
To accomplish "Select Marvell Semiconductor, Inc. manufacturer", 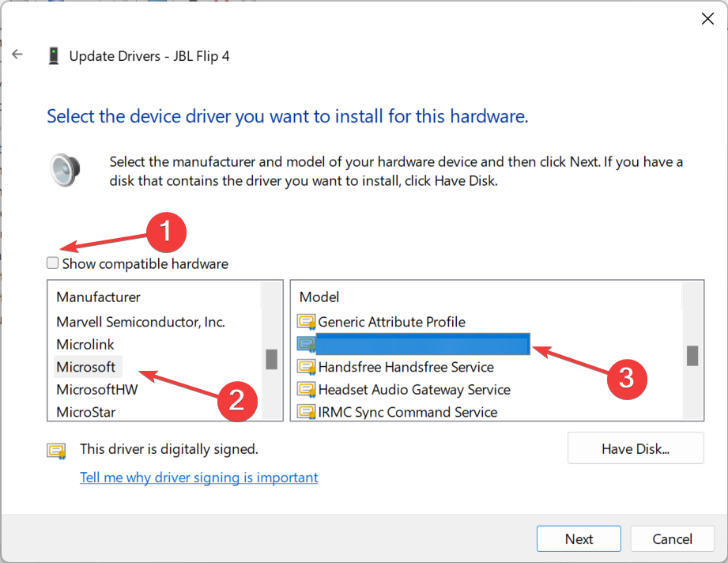I will 141,322.
